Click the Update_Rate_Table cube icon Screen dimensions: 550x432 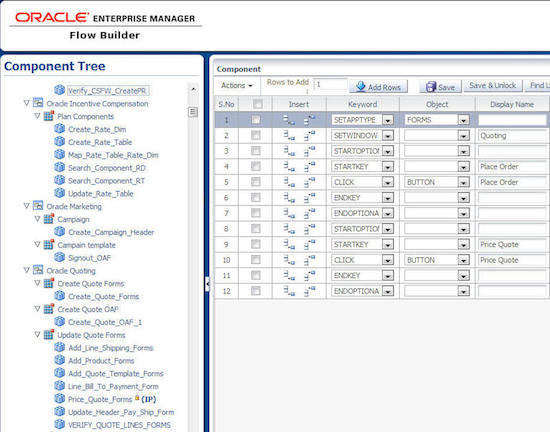[x=60, y=193]
